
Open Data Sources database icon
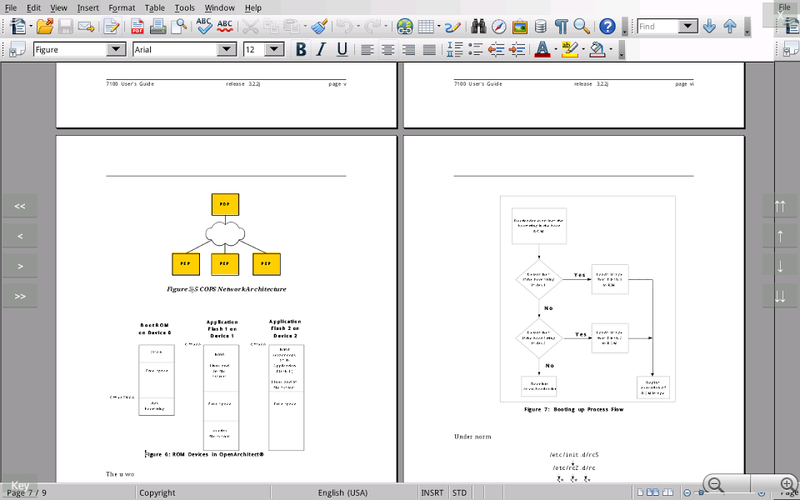pos(540,26)
